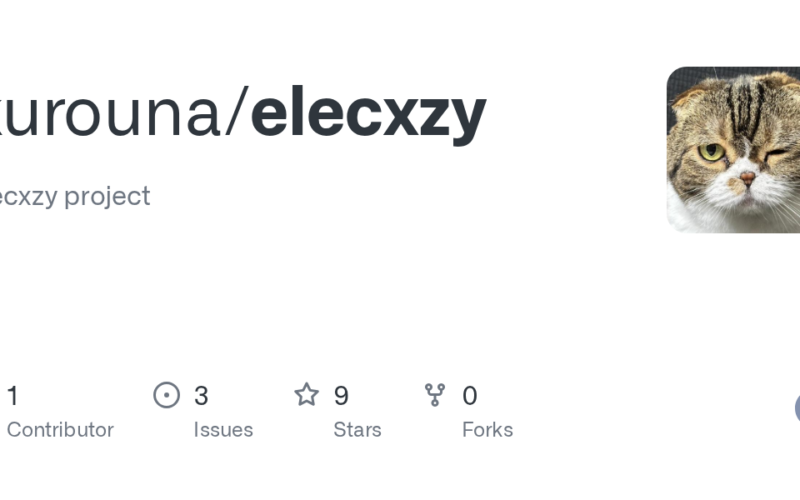Click the Issues circle-dot icon
The image size is (800, 500).
click(x=166, y=395)
